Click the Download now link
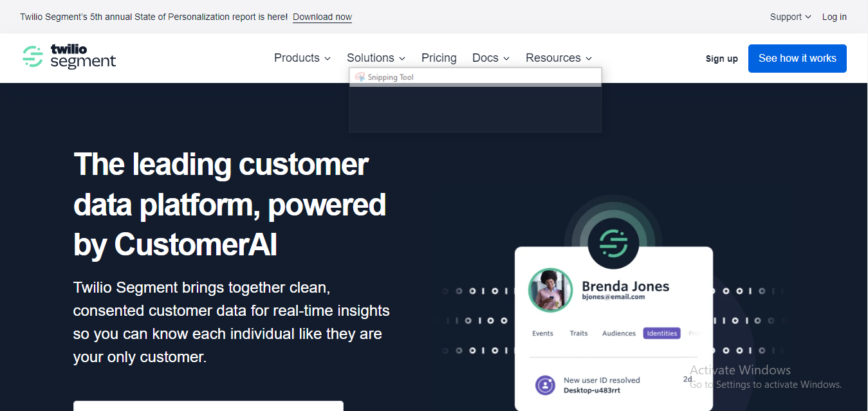Screen dimensions: 868x411 (x=322, y=17)
